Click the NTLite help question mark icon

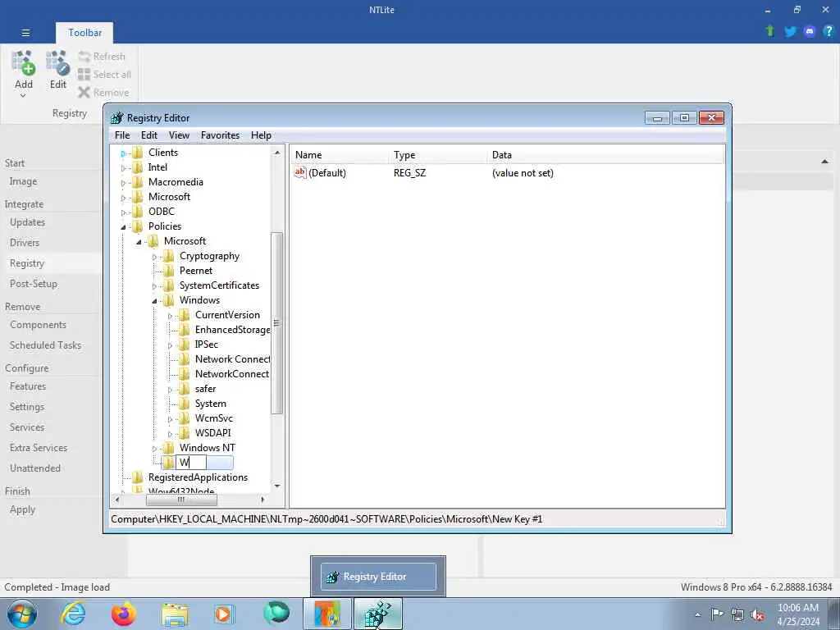(829, 31)
